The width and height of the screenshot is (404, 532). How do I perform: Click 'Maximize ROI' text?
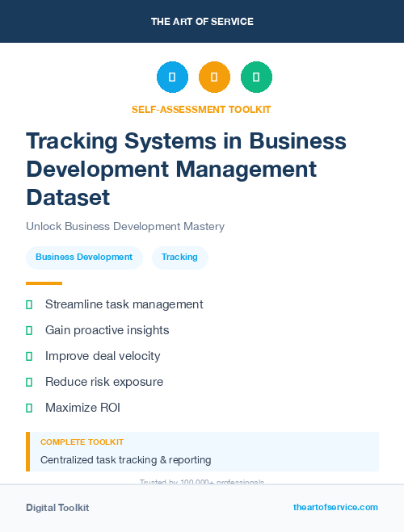tap(83, 408)
